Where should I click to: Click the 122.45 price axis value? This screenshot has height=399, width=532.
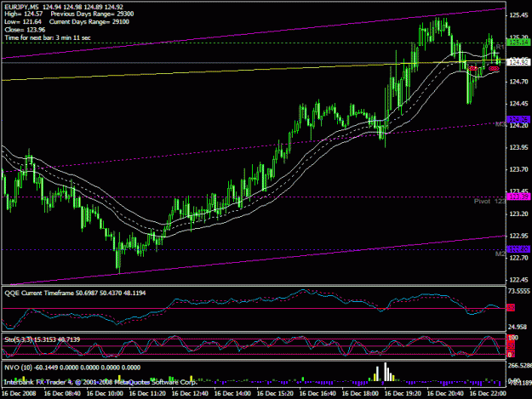point(518,280)
